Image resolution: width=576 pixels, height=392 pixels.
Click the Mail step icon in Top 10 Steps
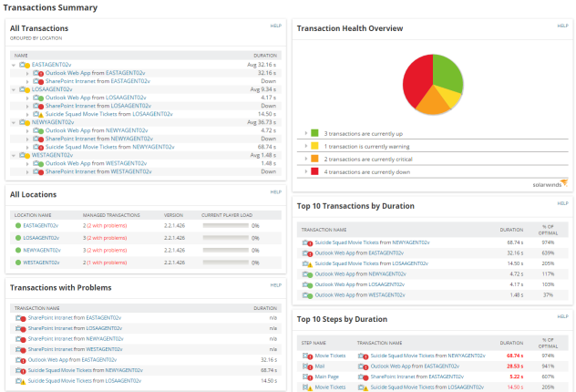coord(307,366)
